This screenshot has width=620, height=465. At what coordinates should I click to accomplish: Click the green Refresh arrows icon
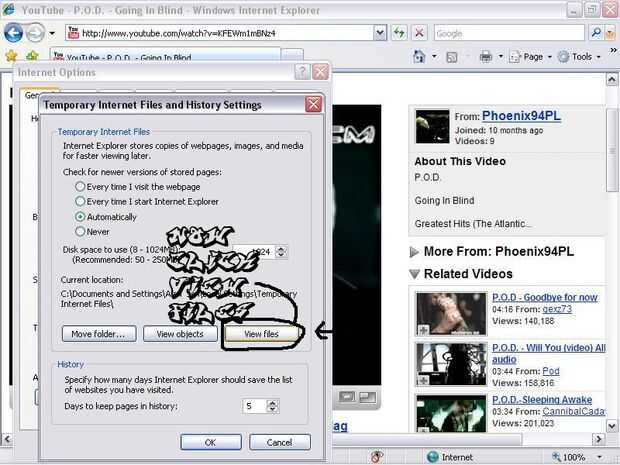399,33
